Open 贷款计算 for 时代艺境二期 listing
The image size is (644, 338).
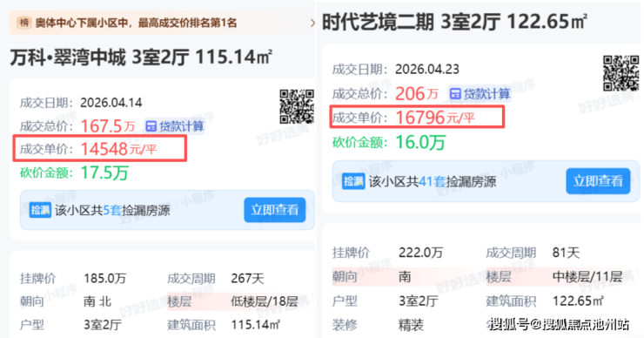coord(480,94)
